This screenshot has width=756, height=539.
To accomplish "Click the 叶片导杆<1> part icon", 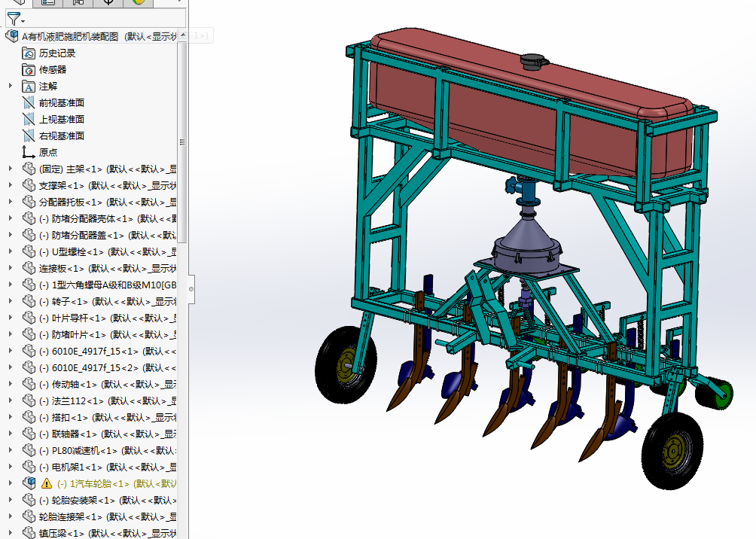I will (x=29, y=318).
